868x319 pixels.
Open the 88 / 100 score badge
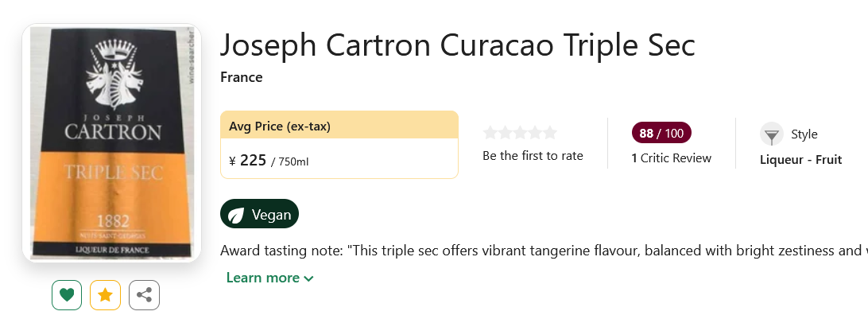click(x=661, y=133)
